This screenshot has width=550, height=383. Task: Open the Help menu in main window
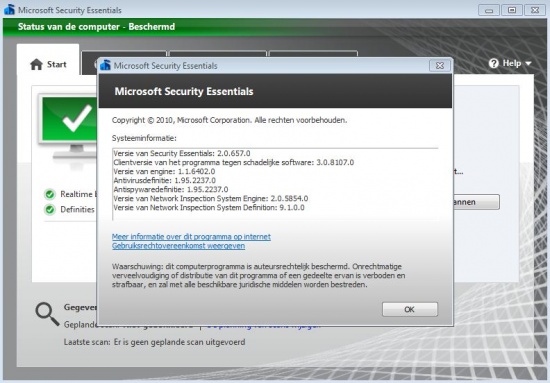pyautogui.click(x=510, y=63)
